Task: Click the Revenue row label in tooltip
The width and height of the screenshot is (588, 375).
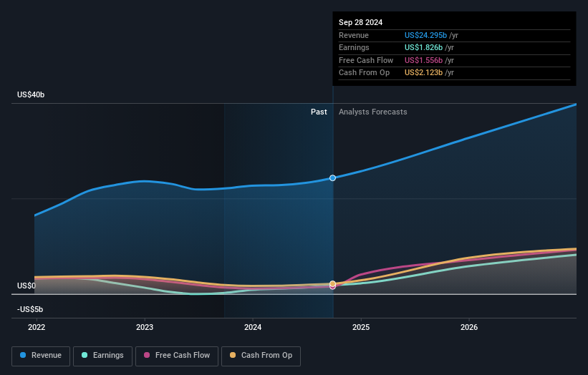Action: point(354,35)
